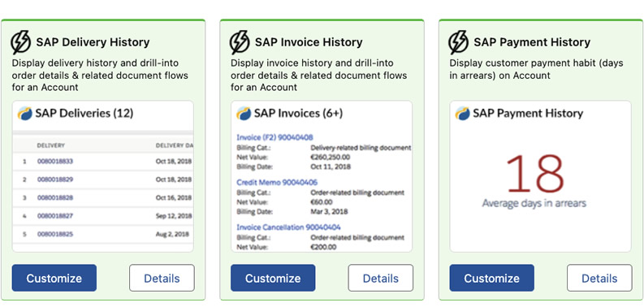Click the SAP Invoice History card title
644x307 pixels.
pos(309,42)
